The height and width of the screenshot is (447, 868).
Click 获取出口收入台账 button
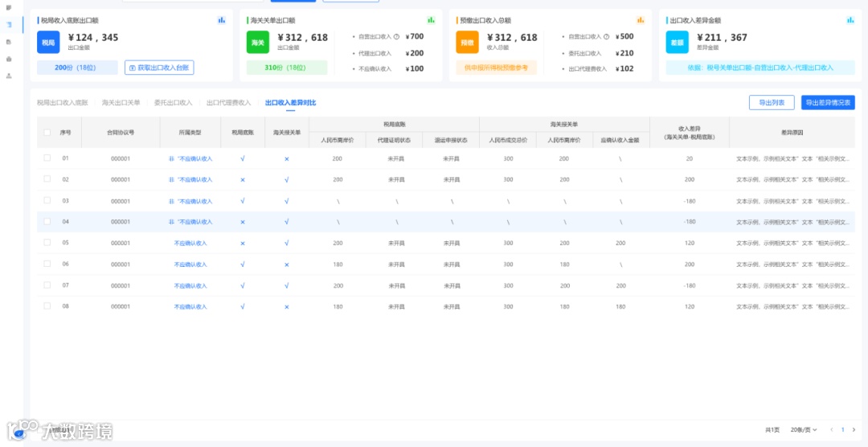pyautogui.click(x=159, y=68)
